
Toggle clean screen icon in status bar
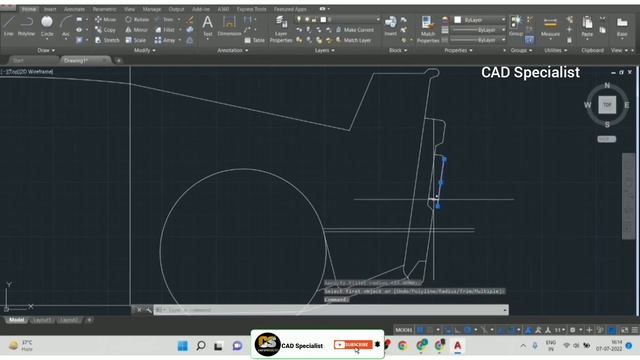(624, 330)
